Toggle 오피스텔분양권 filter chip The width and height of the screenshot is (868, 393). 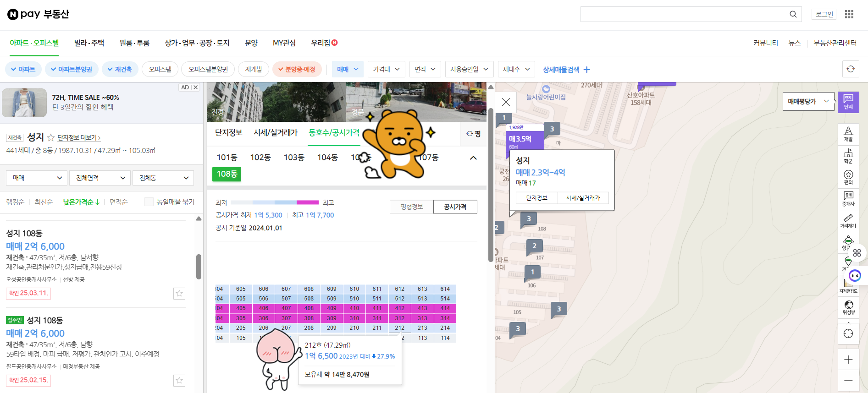coord(208,69)
